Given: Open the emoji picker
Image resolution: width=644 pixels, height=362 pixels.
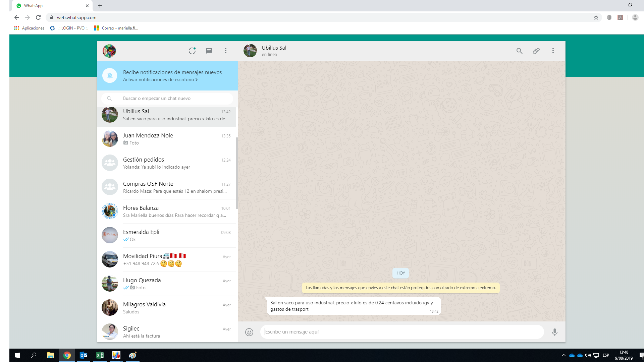Looking at the screenshot, I should [x=249, y=332].
